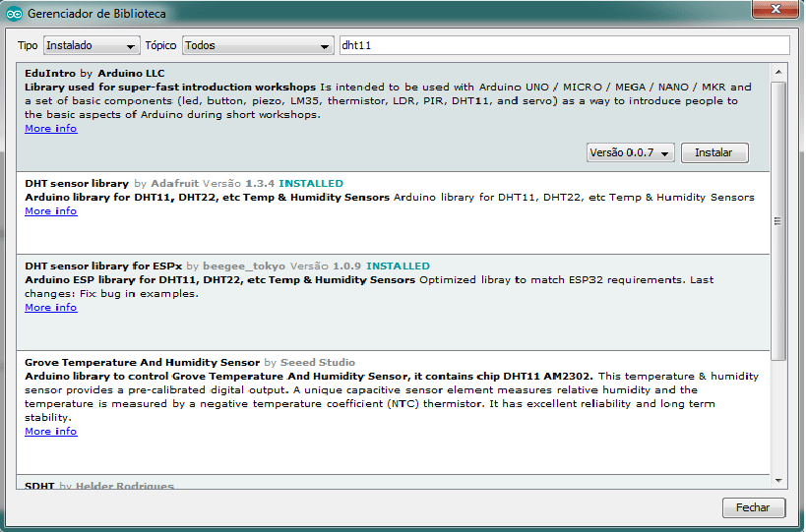Image resolution: width=806 pixels, height=532 pixels.
Task: Click the Tópico label
Action: (x=160, y=45)
